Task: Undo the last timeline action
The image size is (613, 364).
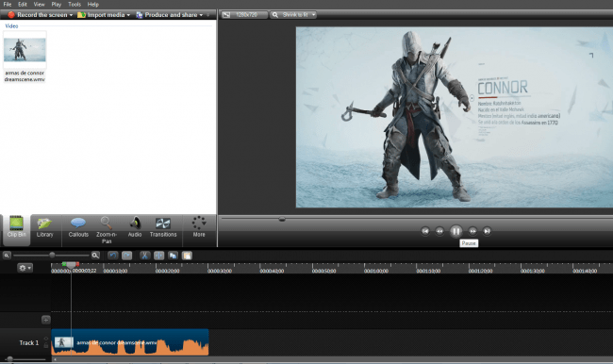Action: [112, 256]
